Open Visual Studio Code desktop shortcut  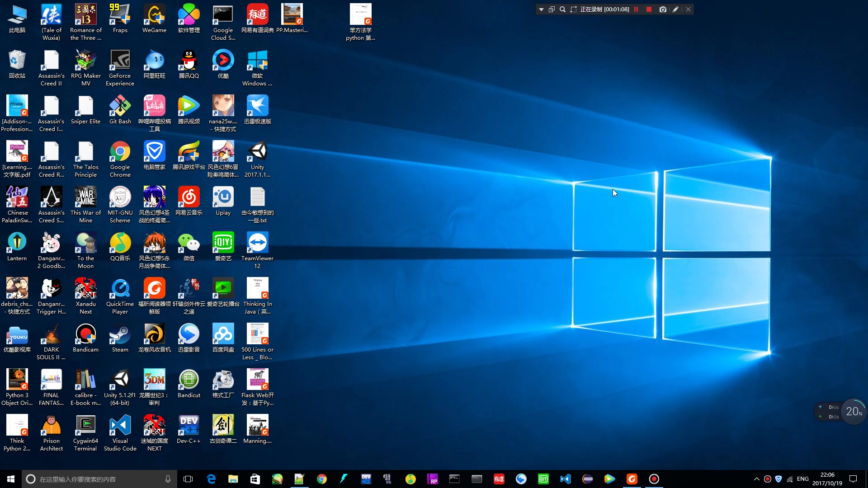tap(120, 433)
